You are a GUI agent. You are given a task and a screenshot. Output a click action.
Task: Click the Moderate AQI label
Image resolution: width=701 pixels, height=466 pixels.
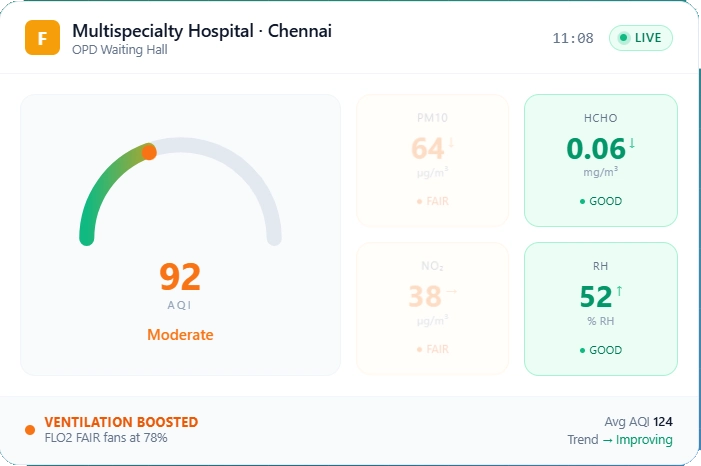point(180,335)
